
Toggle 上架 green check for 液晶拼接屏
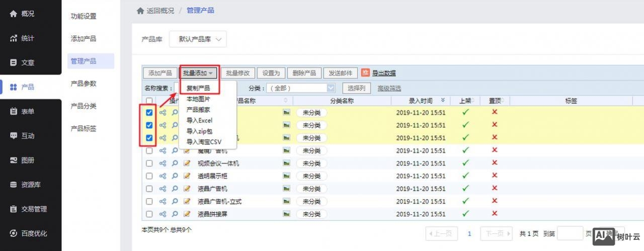[465, 213]
